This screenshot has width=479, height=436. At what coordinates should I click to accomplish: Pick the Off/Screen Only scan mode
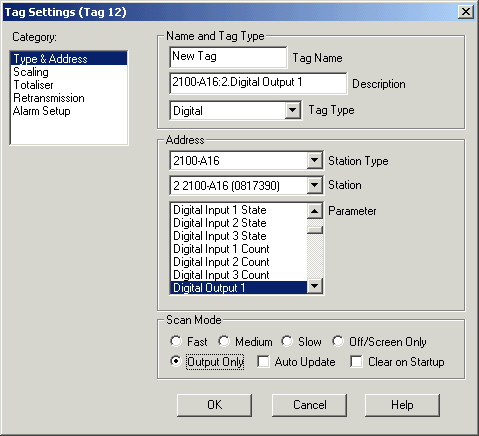337,341
